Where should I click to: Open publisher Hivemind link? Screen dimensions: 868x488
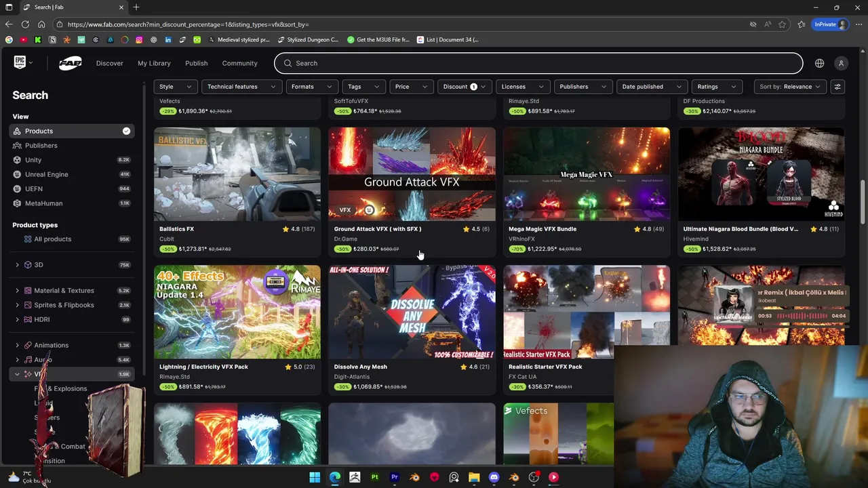(x=696, y=239)
